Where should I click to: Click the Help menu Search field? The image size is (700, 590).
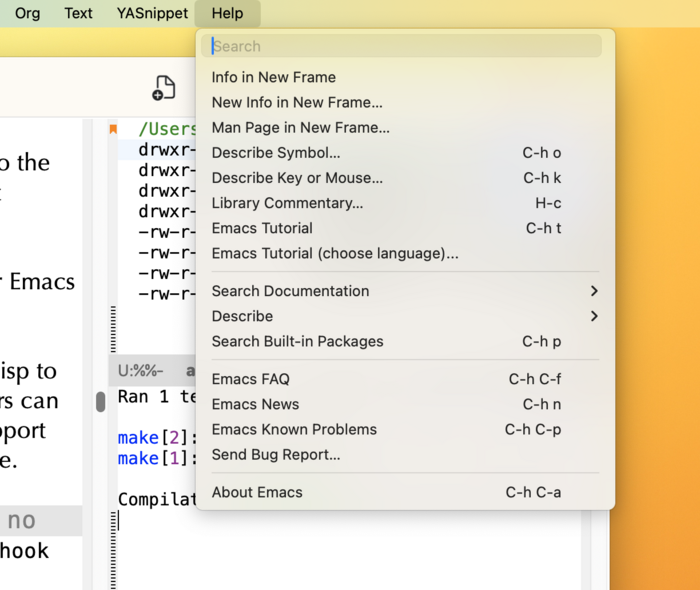coord(401,46)
